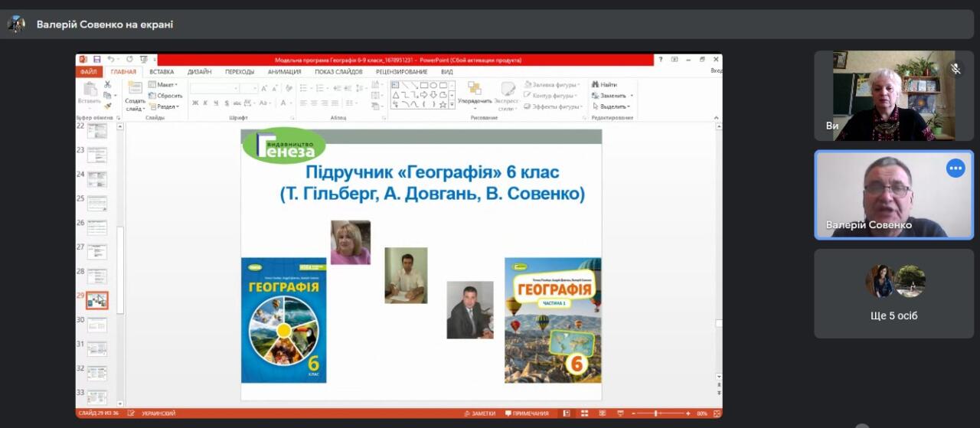Open the font size combo box
The height and width of the screenshot is (428, 980).
[x=248, y=88]
